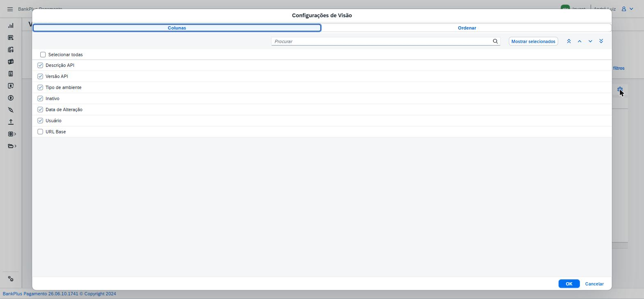Select the Colunas tab
The width and height of the screenshot is (644, 299).
coord(177,28)
